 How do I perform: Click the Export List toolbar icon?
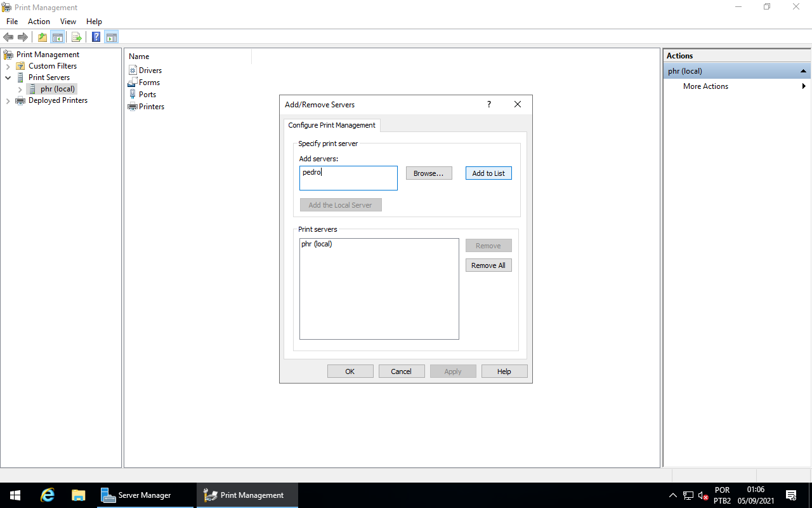(x=76, y=36)
